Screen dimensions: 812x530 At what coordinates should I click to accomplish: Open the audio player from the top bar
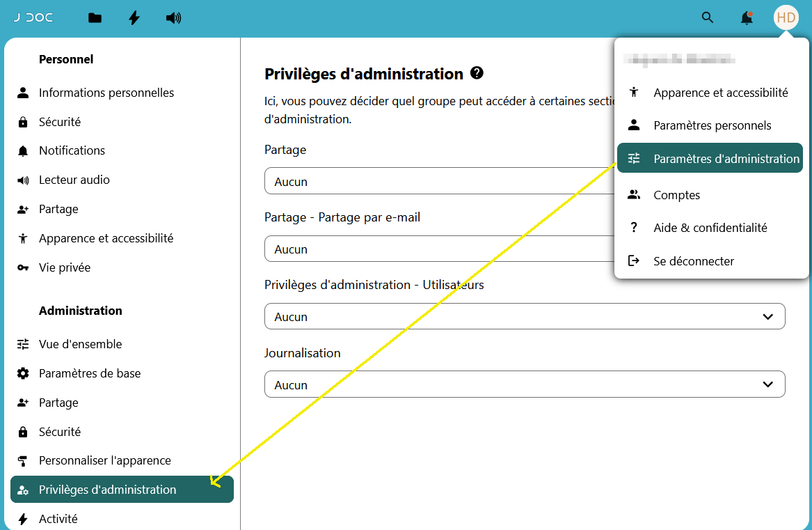(173, 17)
